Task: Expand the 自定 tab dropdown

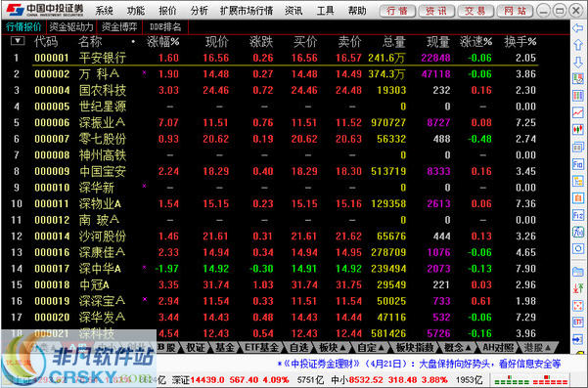Action: (x=381, y=348)
